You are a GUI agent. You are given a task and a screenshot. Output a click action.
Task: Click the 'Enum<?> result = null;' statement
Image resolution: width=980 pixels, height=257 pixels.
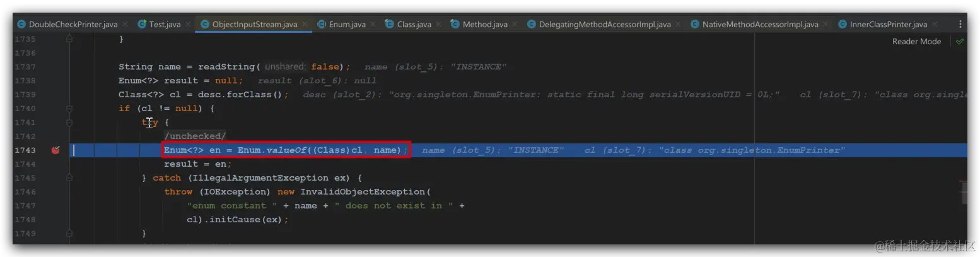(x=180, y=81)
